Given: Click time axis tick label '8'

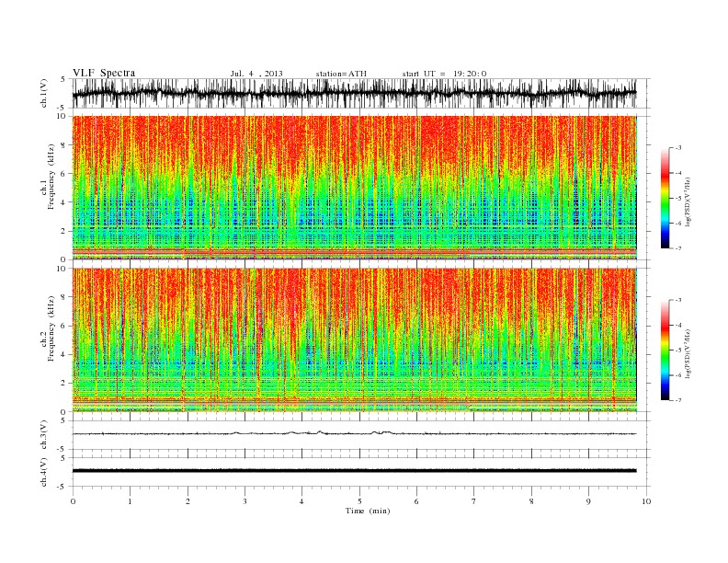Looking at the screenshot, I should [531, 501].
